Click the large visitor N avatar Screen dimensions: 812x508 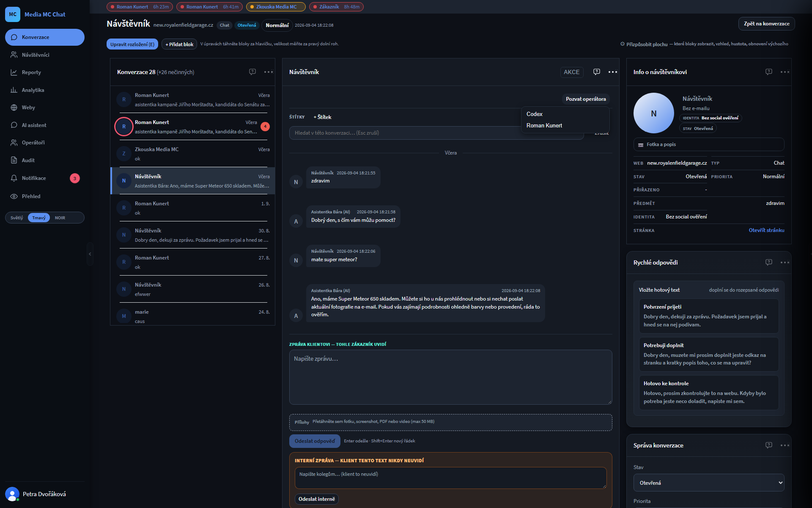[654, 113]
